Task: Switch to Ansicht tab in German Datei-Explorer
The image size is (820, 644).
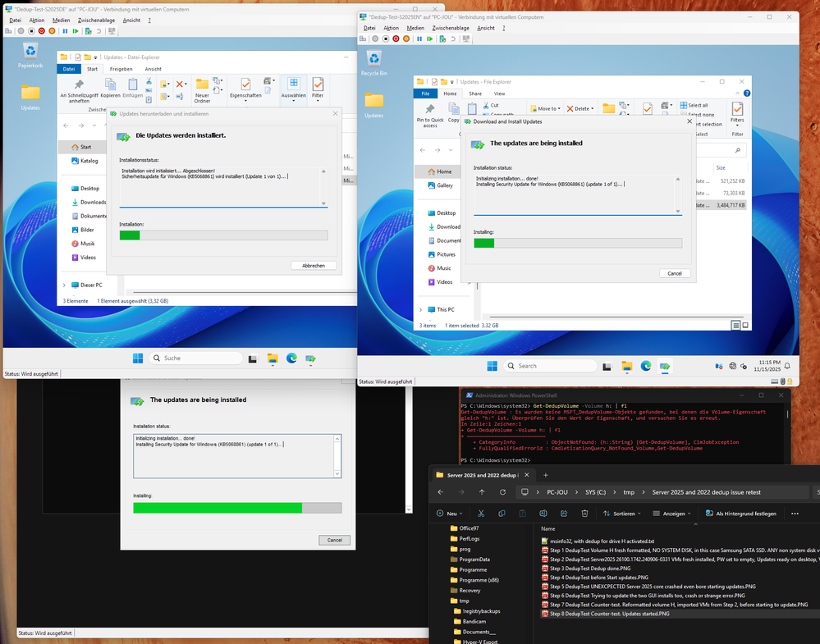Action: tap(153, 69)
